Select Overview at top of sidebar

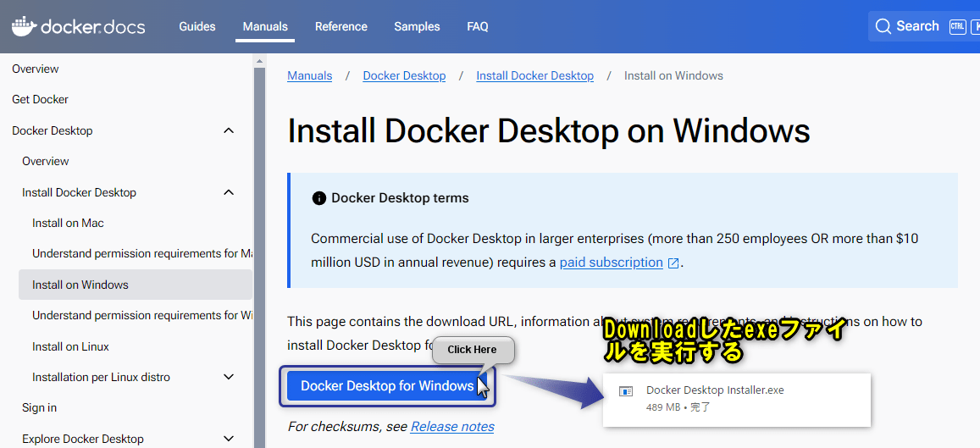tap(36, 69)
